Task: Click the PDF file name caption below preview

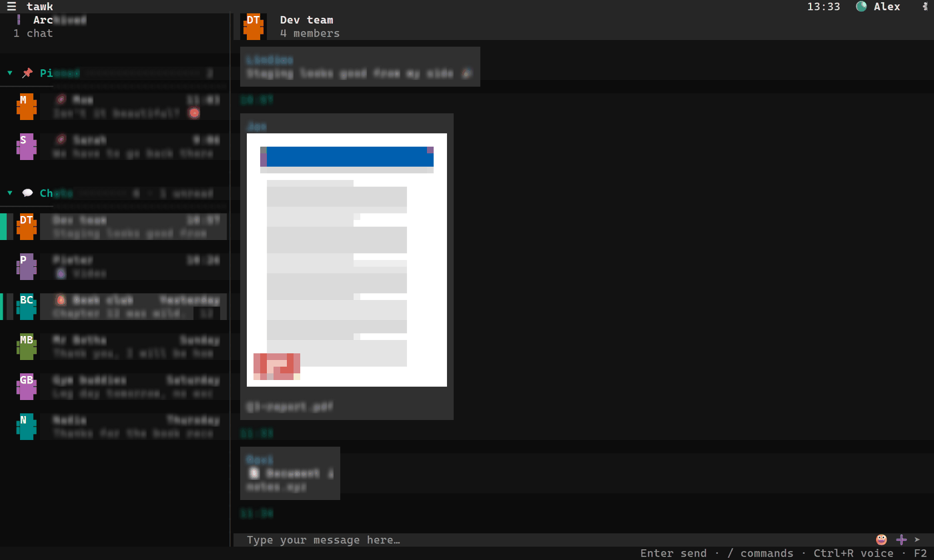Action: [x=290, y=407]
